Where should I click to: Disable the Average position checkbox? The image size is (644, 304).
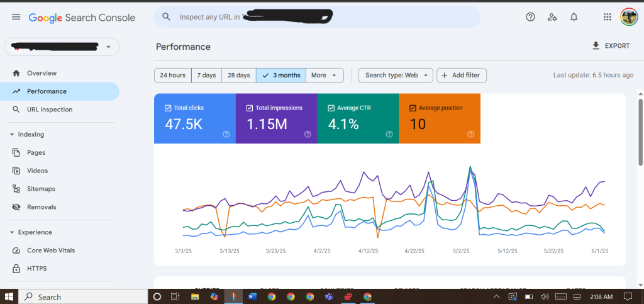pyautogui.click(x=413, y=108)
